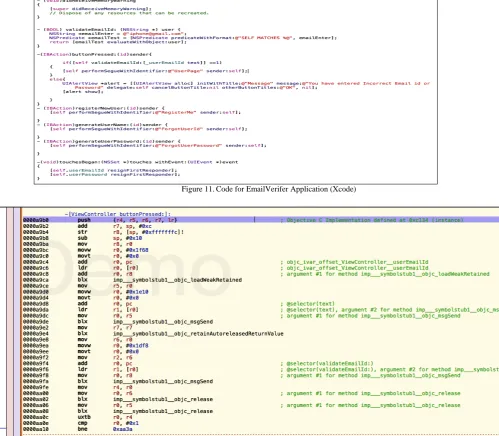499x436 pixels.
Task: Select the cmp r0, #0x1 instruction
Action: (x=81, y=423)
